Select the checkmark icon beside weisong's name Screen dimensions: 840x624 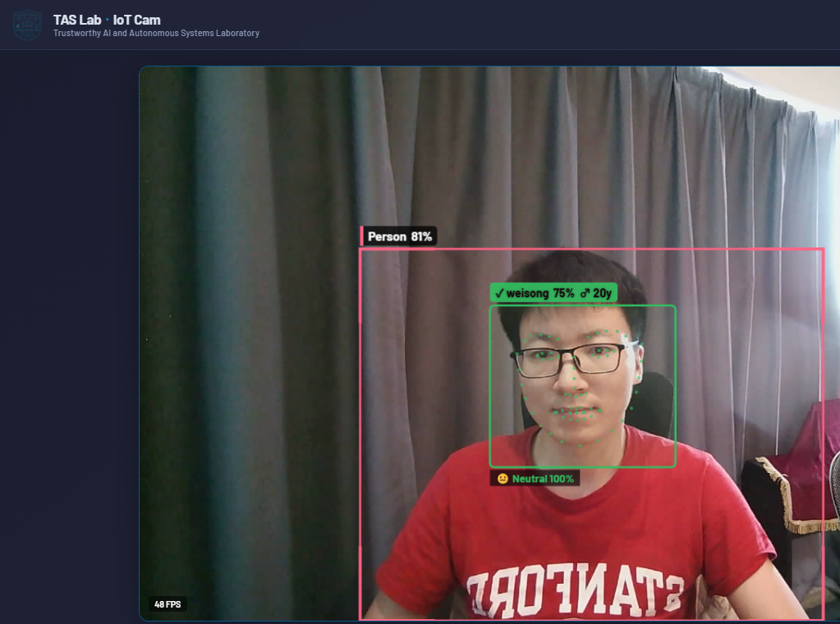pyautogui.click(x=499, y=292)
